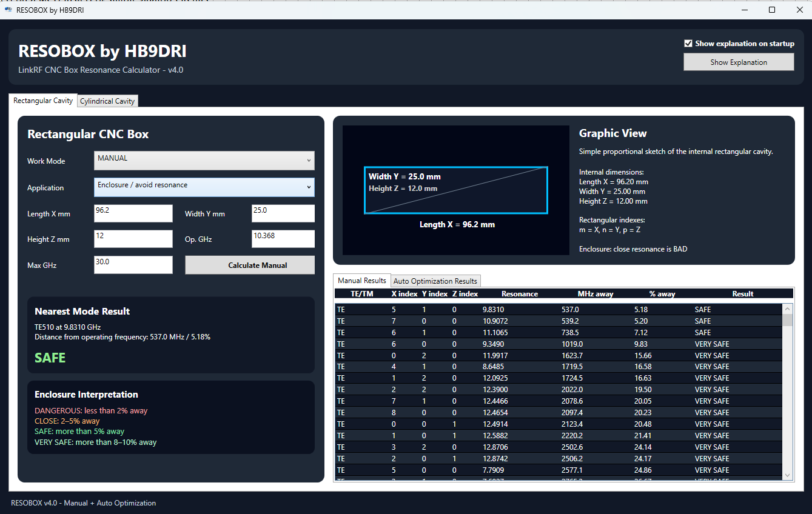Viewport: 812px width, 514px height.
Task: Click the Max GHz input field
Action: [133, 264]
